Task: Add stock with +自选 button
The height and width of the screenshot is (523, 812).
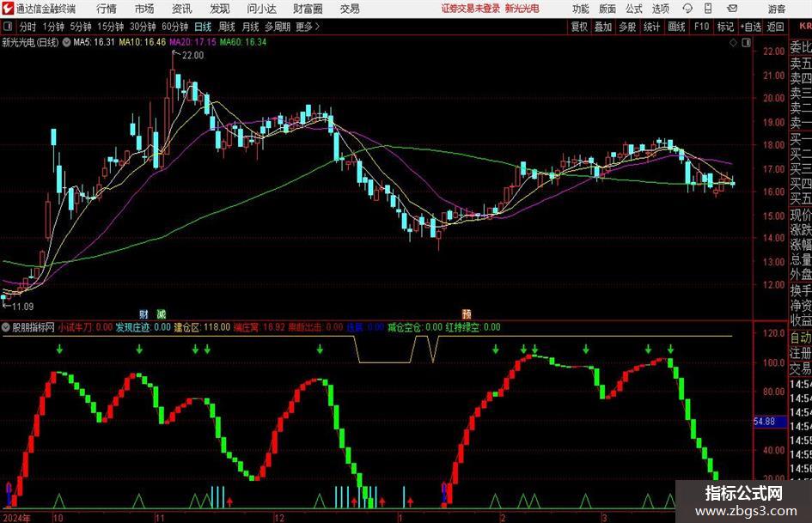Action: click(x=750, y=27)
